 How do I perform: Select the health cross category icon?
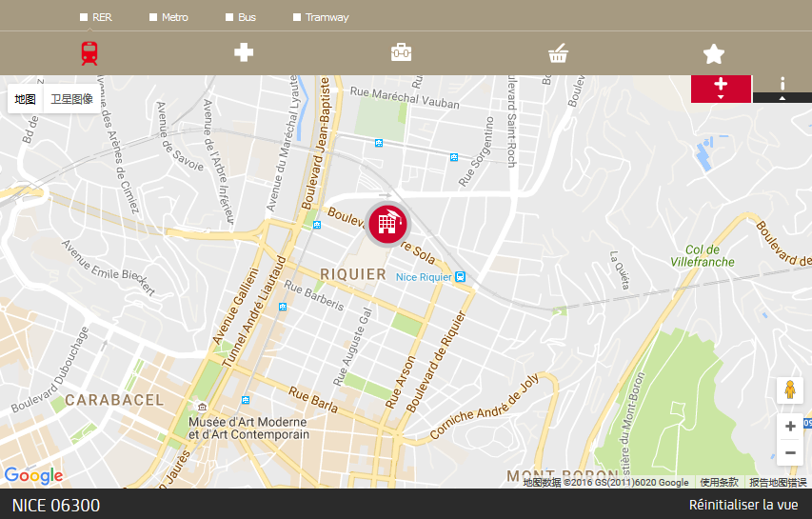point(244,52)
